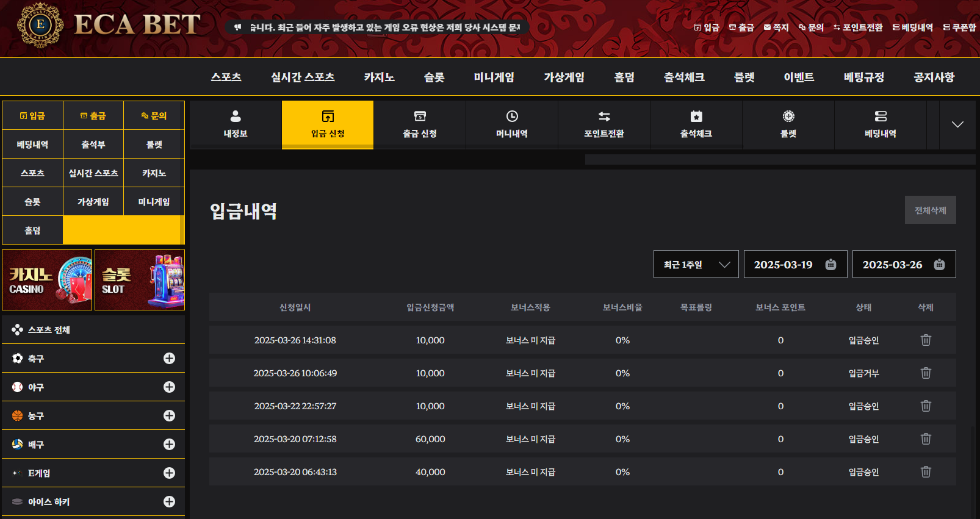980x519 pixels.
Task: Open the 카지노 CASINO banner
Action: click(x=47, y=280)
